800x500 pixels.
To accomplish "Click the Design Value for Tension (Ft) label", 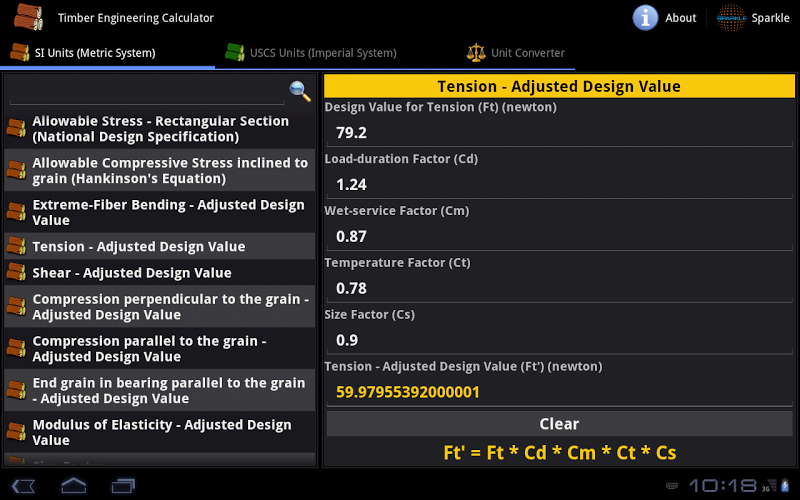I will click(441, 107).
